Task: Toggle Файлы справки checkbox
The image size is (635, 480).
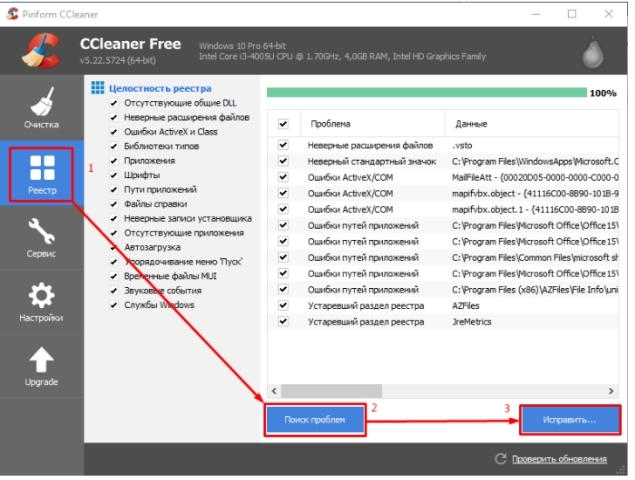Action: click(114, 204)
